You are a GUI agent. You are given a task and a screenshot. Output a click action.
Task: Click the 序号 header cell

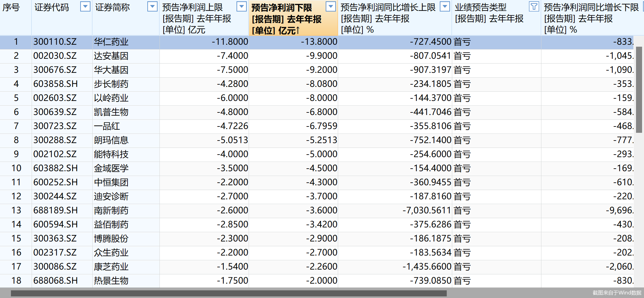tap(15, 6)
